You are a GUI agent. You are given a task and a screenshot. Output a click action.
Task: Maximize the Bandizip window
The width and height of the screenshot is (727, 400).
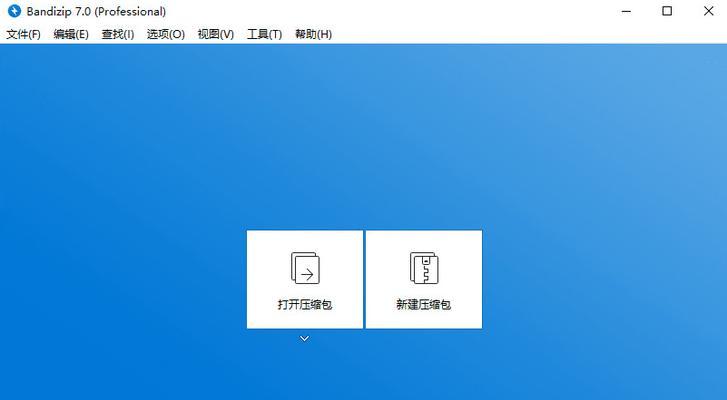point(667,11)
